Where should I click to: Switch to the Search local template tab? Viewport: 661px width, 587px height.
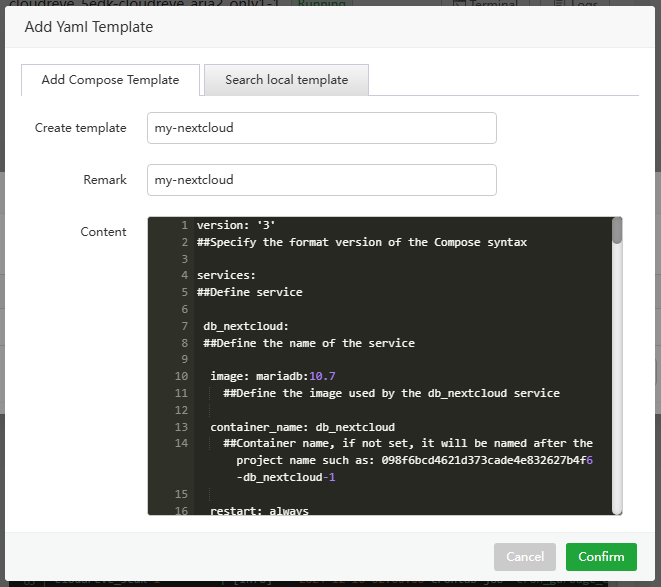point(286,80)
